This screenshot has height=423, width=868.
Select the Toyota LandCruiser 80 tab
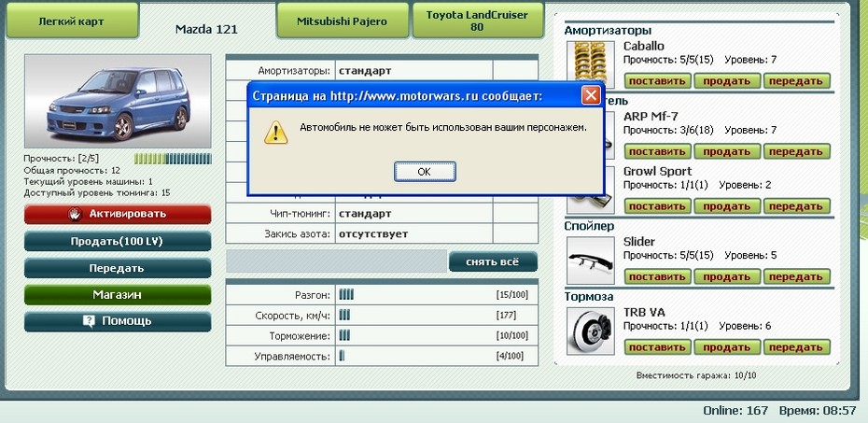click(477, 20)
